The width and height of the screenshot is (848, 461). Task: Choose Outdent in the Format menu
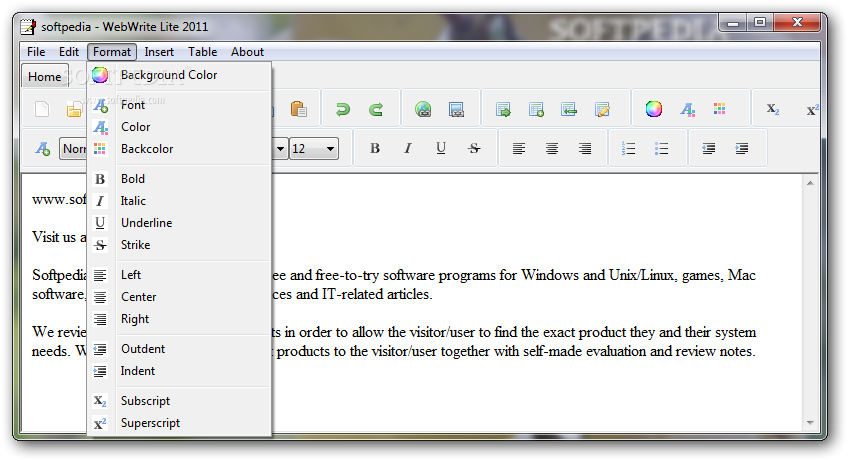pos(179,349)
